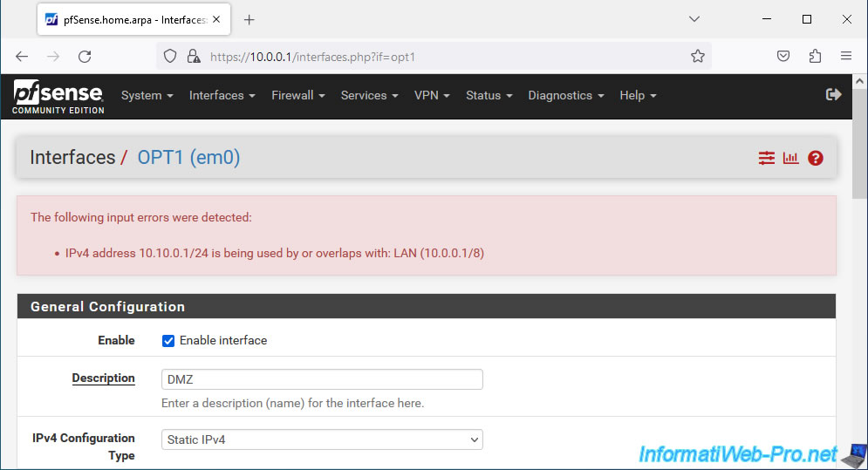Click the OPT1 (em0) breadcrumb link
This screenshot has width=868, height=470.
[x=188, y=157]
